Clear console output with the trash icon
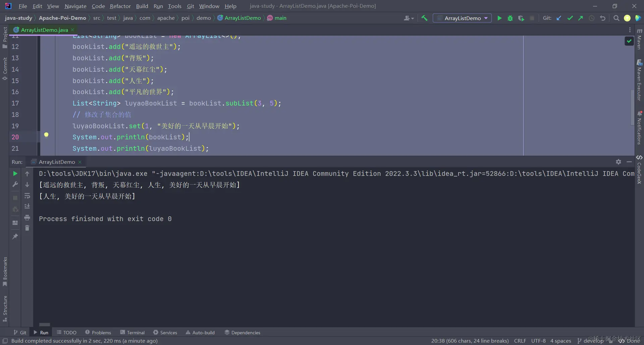The image size is (644, 345). click(x=27, y=228)
